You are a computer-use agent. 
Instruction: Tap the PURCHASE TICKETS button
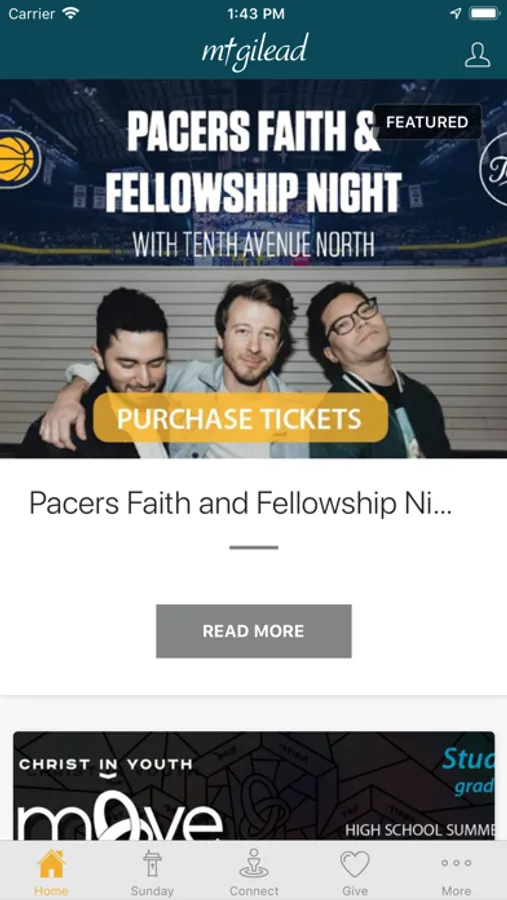click(241, 418)
